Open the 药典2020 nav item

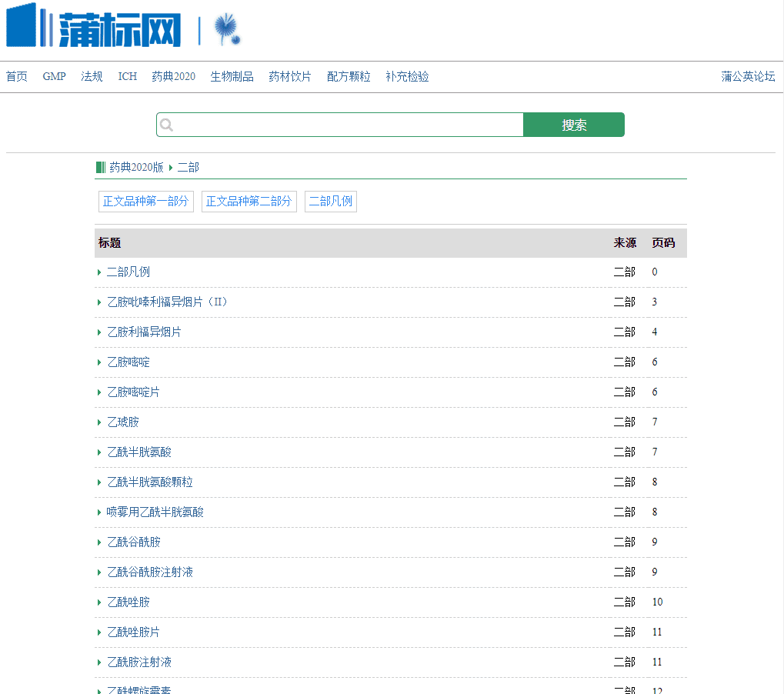174,76
